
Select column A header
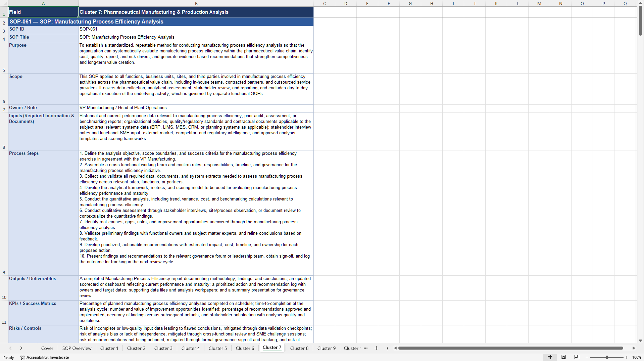point(43,3)
